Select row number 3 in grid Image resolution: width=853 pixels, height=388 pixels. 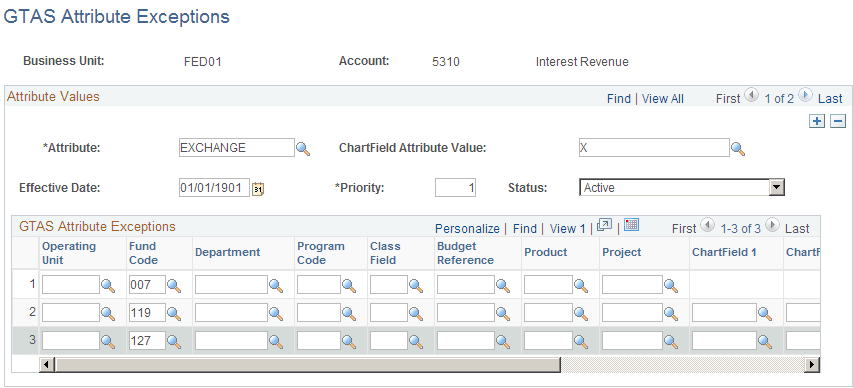(x=32, y=340)
